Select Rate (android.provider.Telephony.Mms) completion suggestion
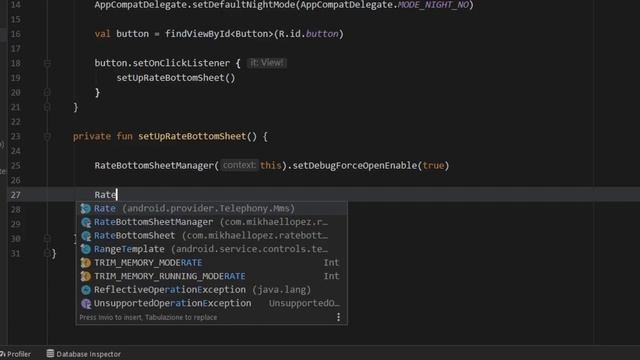Viewport: 640px width, 360px height. [211, 208]
